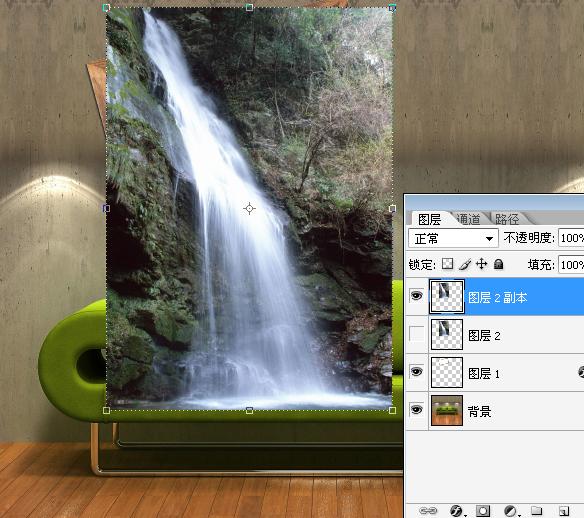Switch to the 通道 tab
This screenshot has height=518, width=584.
[469, 219]
